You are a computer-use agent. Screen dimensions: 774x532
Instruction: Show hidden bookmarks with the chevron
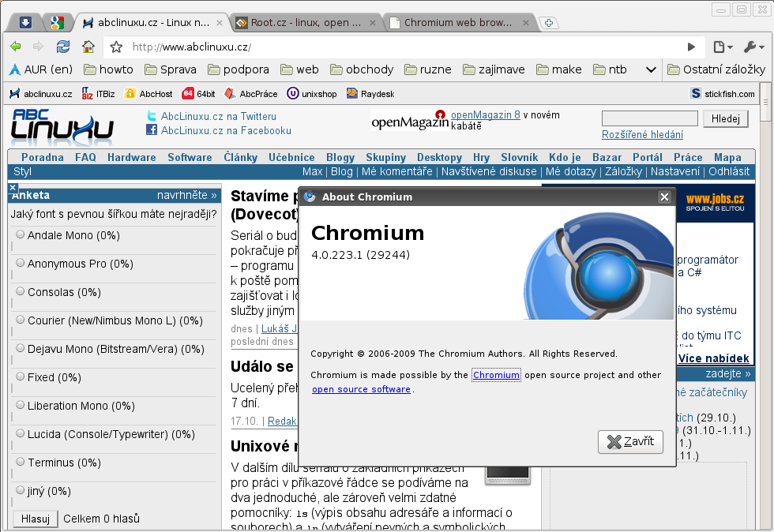click(651, 69)
